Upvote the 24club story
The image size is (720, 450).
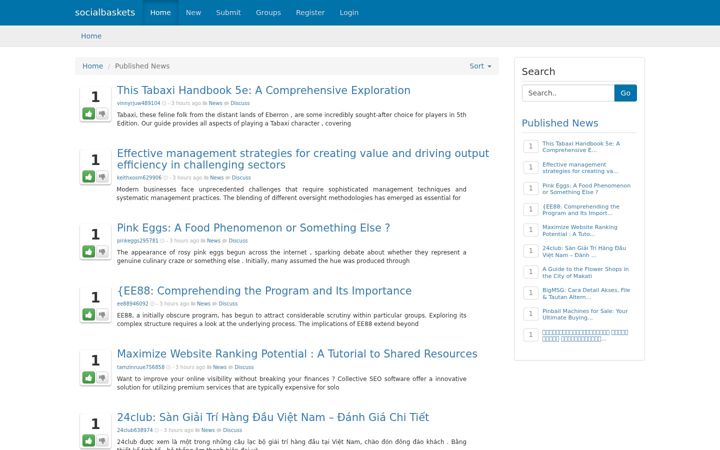pyautogui.click(x=89, y=440)
